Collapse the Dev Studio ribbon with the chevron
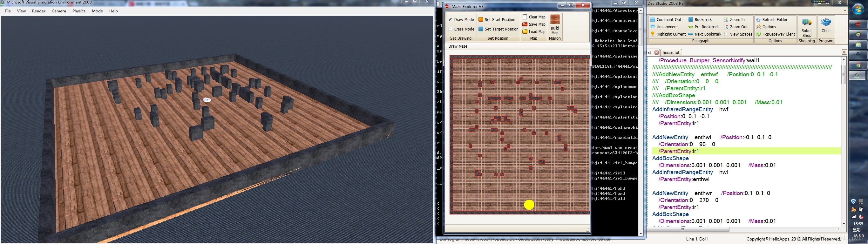This screenshot has height=244, width=868. click(x=845, y=11)
